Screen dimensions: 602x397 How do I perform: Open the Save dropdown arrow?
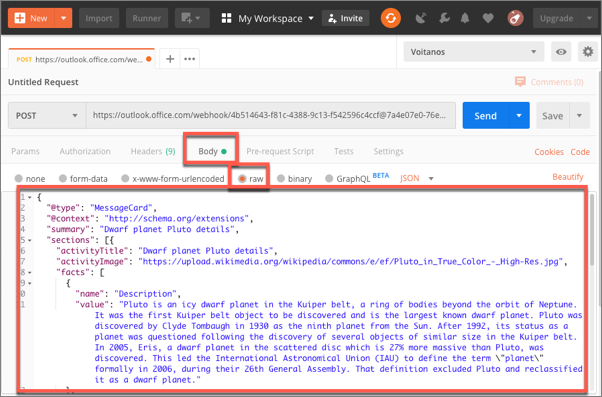pyautogui.click(x=579, y=115)
